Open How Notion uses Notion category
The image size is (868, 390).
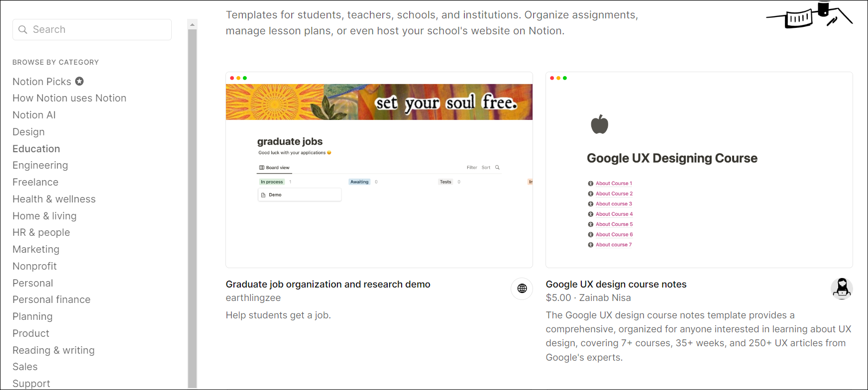pos(69,98)
